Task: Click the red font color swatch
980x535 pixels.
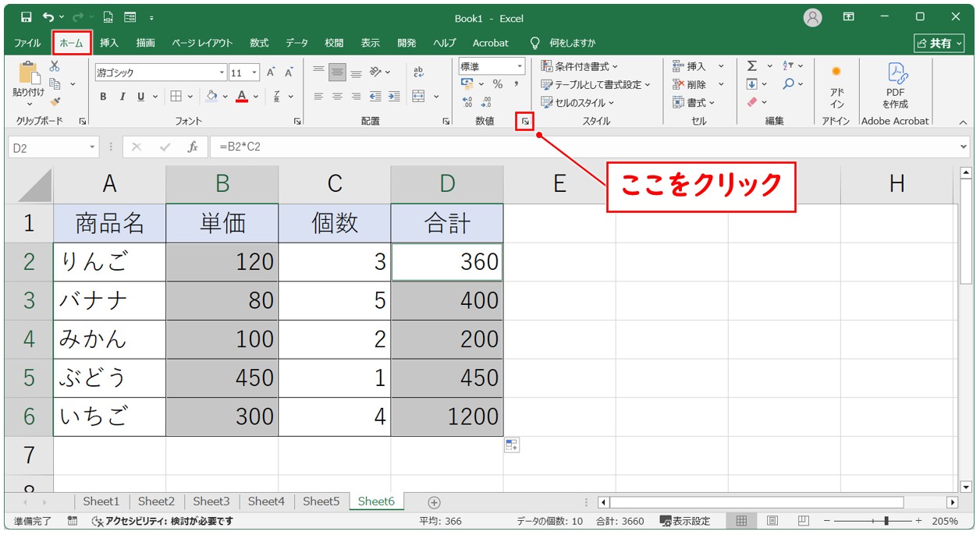Action: 242,97
